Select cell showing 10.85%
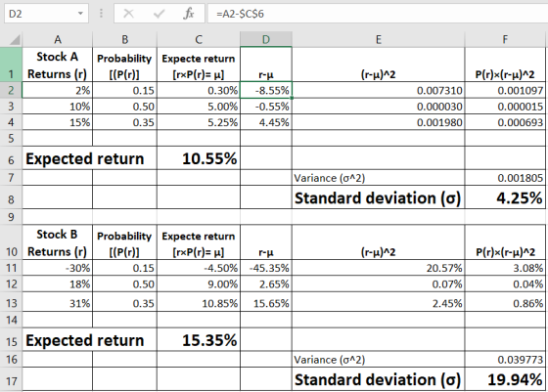The height and width of the screenshot is (392, 548). 199,302
